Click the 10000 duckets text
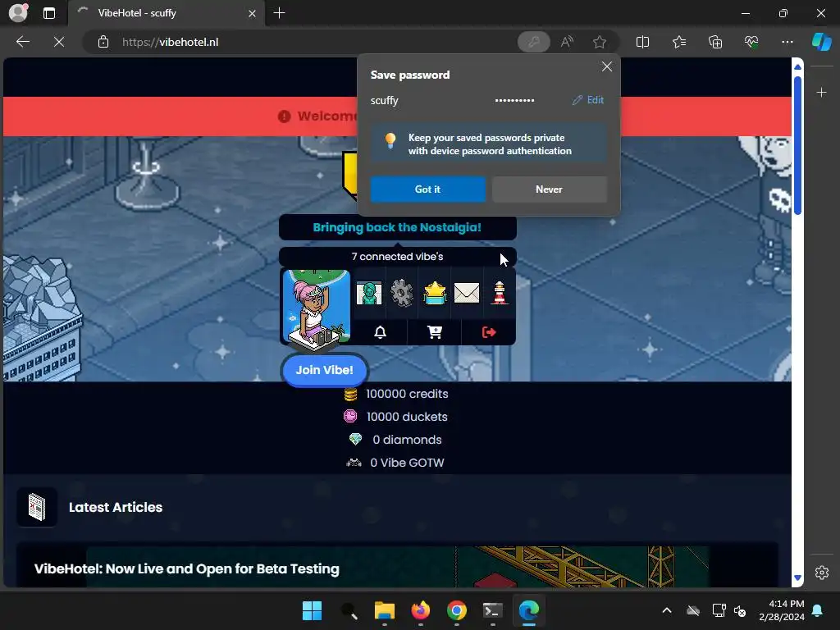Screen dimensions: 840x630 (407, 417)
